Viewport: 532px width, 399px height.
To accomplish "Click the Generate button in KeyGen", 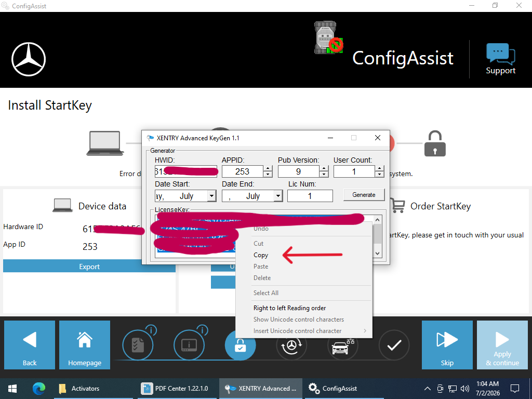I will point(364,195).
